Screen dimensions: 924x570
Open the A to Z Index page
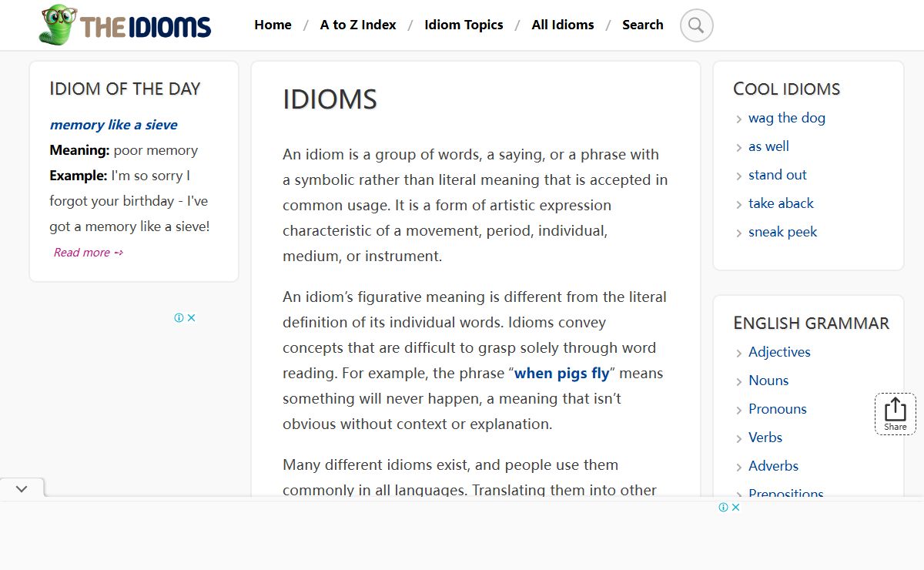[358, 25]
